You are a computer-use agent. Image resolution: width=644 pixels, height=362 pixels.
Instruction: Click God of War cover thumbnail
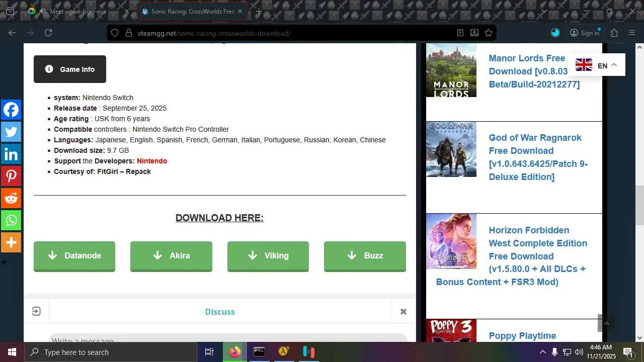pyautogui.click(x=451, y=149)
